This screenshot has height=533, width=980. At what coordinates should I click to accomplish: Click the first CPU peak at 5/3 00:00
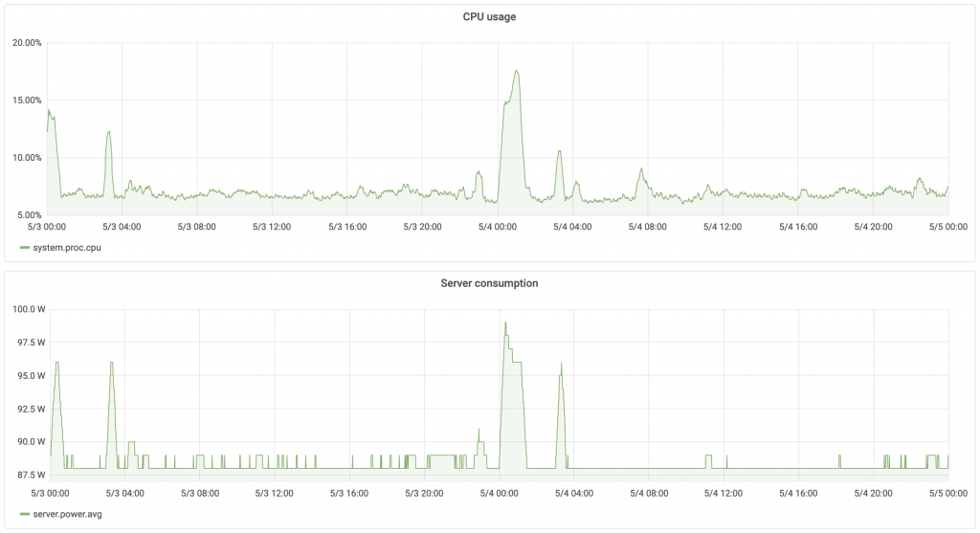(49, 111)
